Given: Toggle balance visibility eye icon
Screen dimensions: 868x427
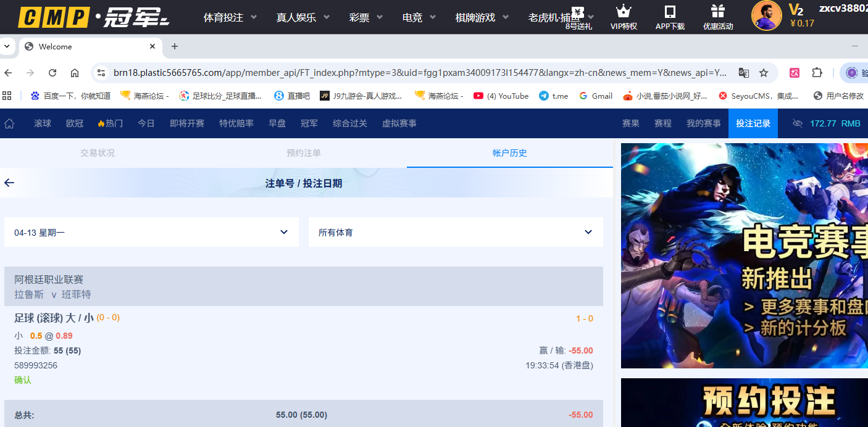Looking at the screenshot, I should (x=797, y=123).
